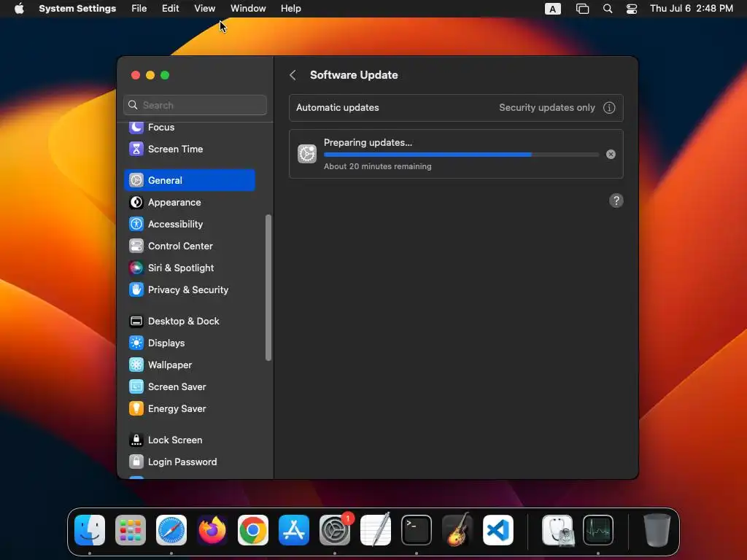The image size is (747, 560).
Task: Open Disk Utility from the Dock
Action: click(x=558, y=530)
